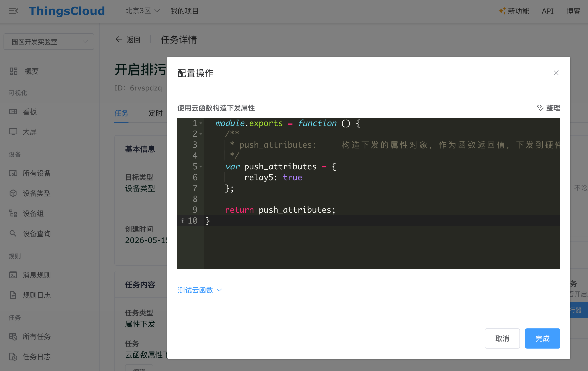Click the 整理 format code icon
588x371 pixels.
pos(540,108)
